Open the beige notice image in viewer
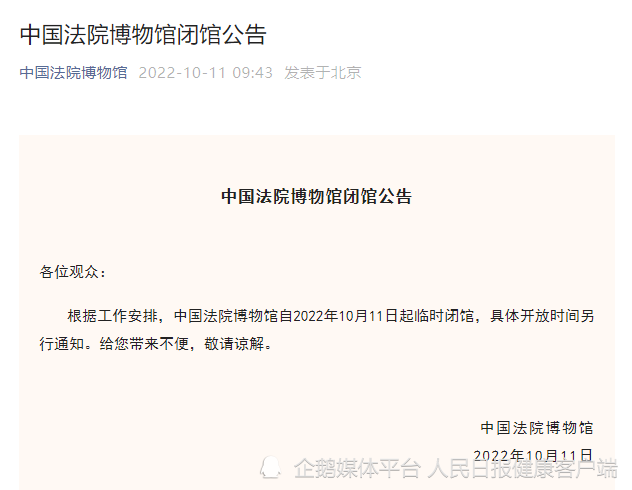The image size is (632, 490). pos(317,312)
